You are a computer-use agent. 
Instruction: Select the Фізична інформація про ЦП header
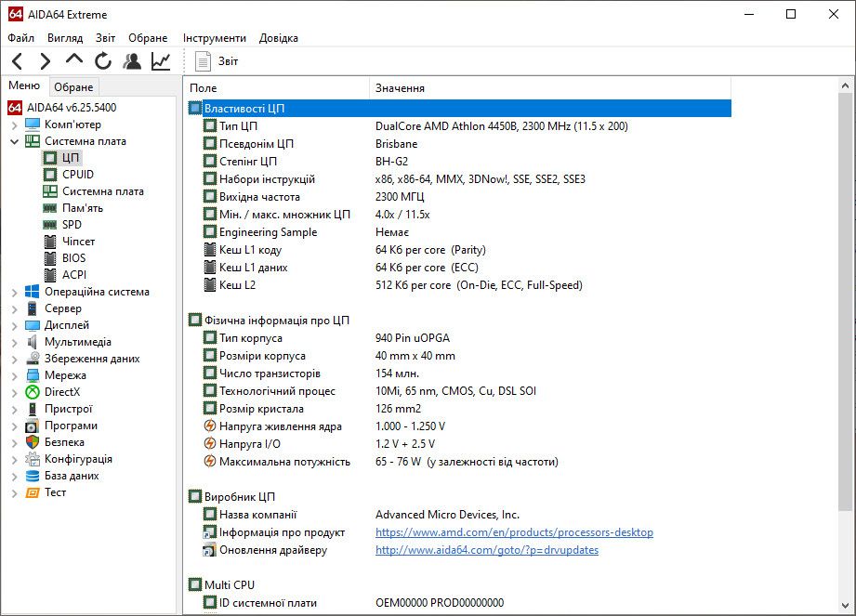click(x=460, y=321)
